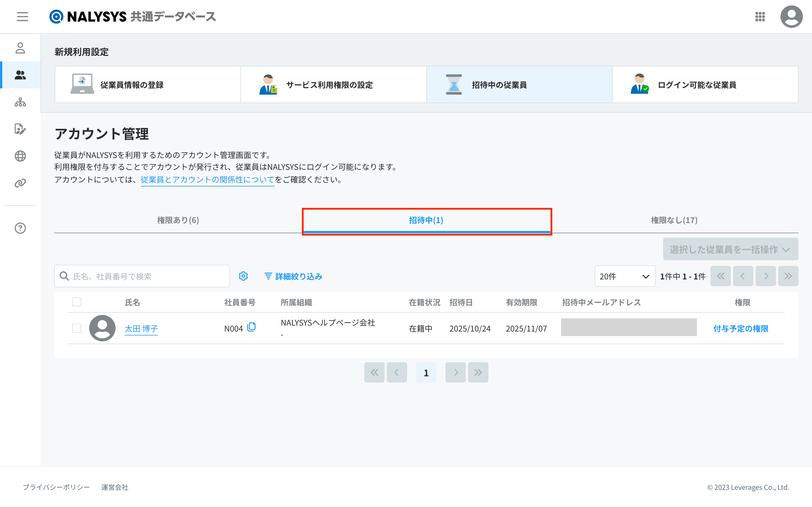Click the apps grid icon
The image size is (812, 507).
pos(760,16)
